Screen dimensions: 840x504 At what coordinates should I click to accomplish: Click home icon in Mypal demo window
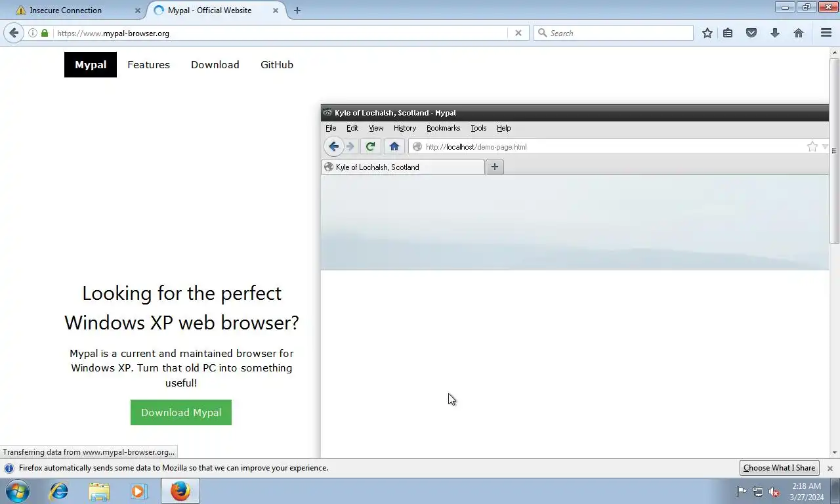[394, 146]
